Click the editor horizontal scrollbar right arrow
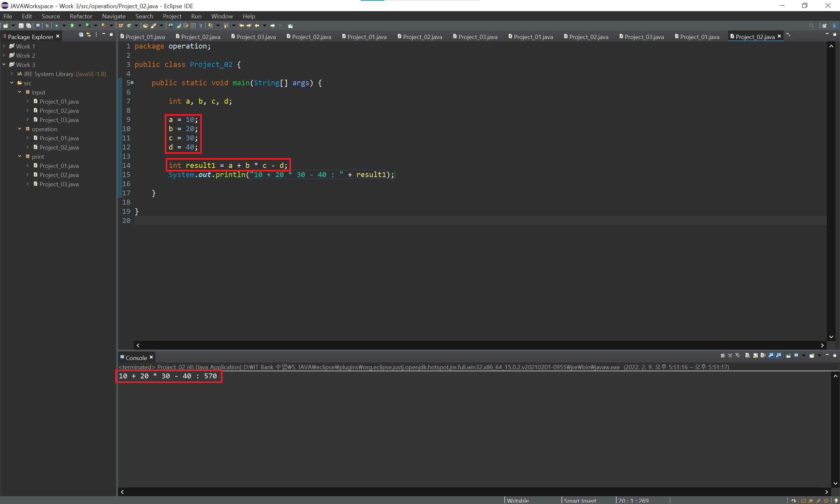The width and height of the screenshot is (840, 504). 822,345
